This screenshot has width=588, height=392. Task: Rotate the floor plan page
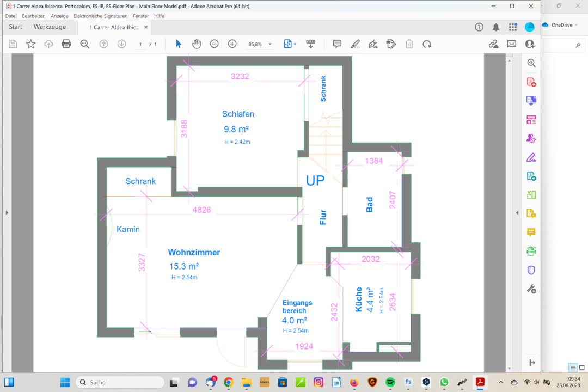[427, 44]
